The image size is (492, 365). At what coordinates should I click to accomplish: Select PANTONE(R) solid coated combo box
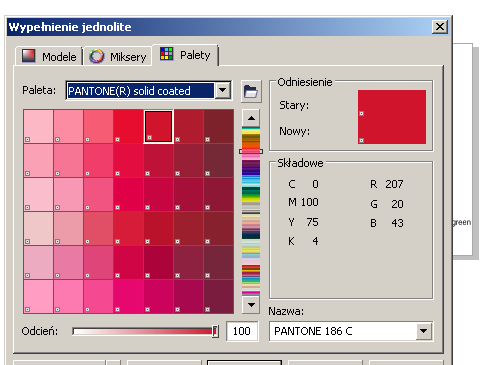pos(148,90)
